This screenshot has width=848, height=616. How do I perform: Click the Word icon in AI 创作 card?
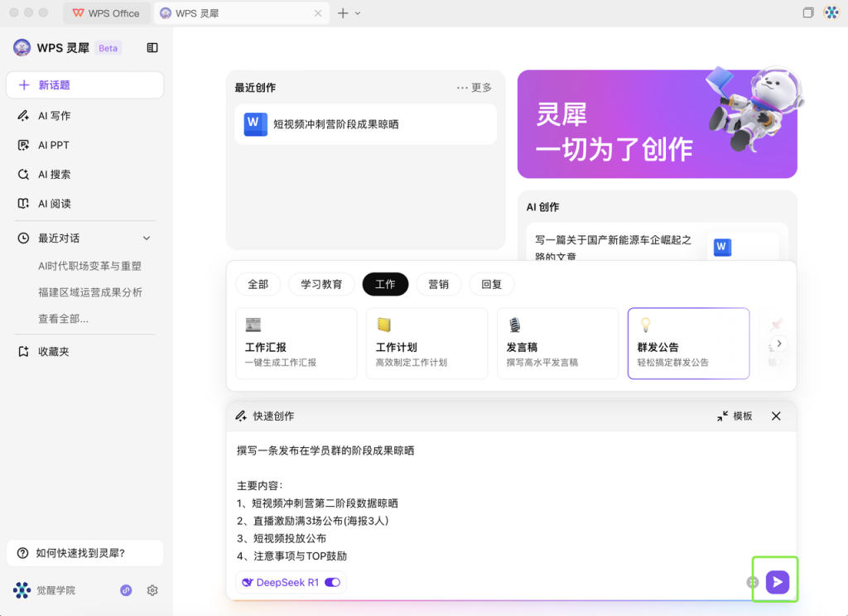[x=722, y=248]
